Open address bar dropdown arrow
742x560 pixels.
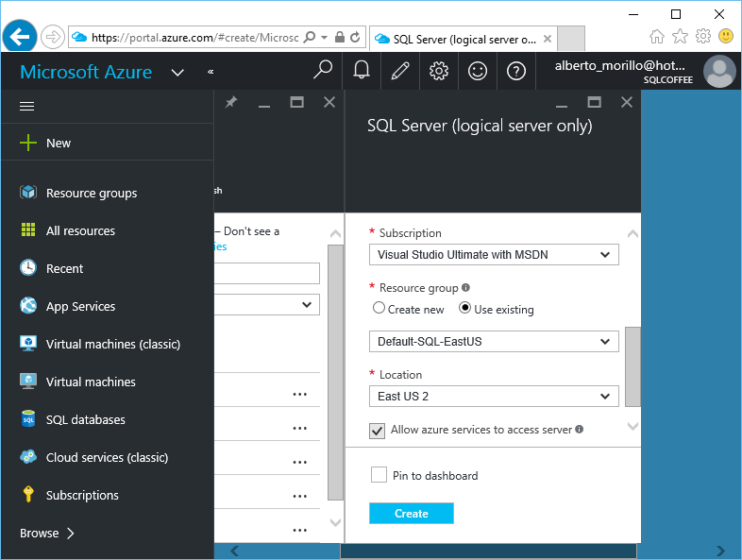(324, 37)
